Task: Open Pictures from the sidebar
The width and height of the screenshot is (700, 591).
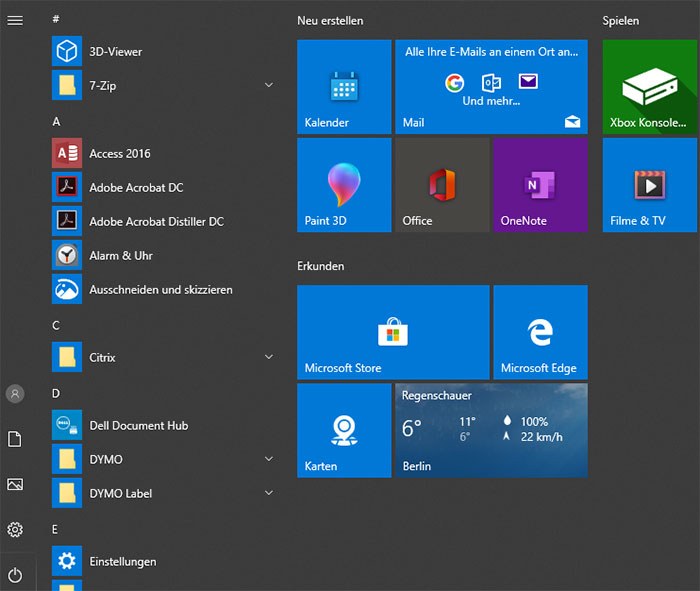Action: coord(15,484)
